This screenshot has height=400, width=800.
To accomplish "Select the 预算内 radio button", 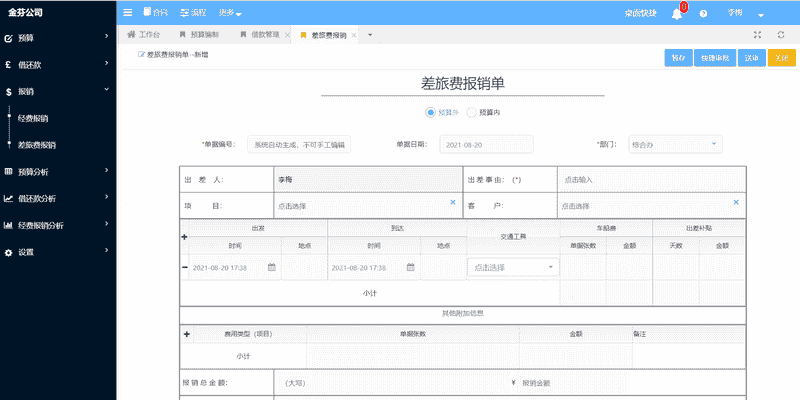I will coord(471,113).
